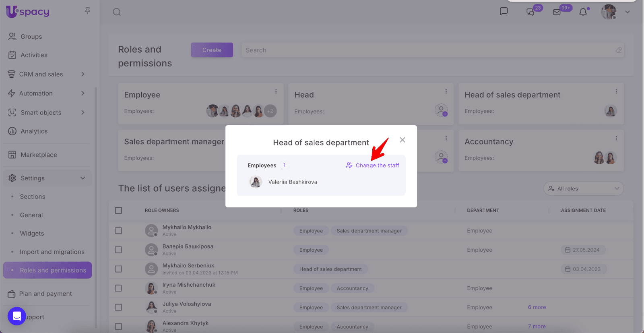
Task: Focus the roles Search input field
Action: pos(427,50)
